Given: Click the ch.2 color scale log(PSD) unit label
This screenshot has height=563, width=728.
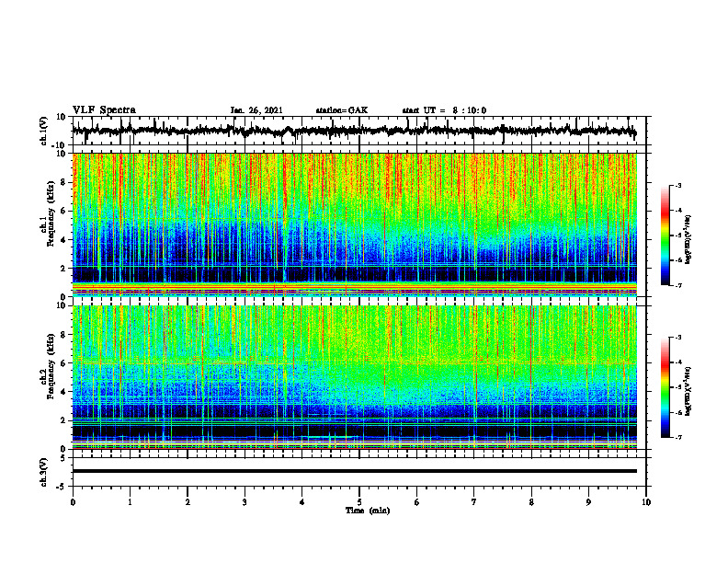Looking at the screenshot, I should coord(688,391).
